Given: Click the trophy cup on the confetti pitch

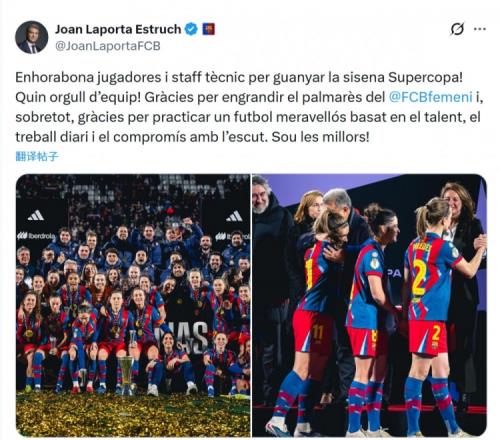Looking at the screenshot, I should click(126, 374).
